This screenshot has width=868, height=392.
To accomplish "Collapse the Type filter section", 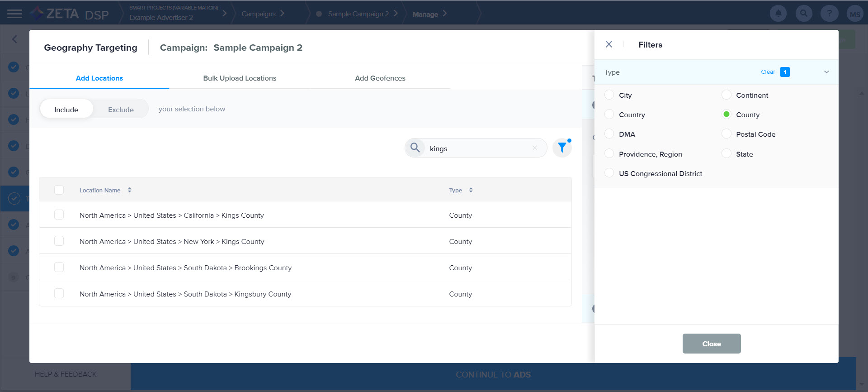I will (x=826, y=72).
